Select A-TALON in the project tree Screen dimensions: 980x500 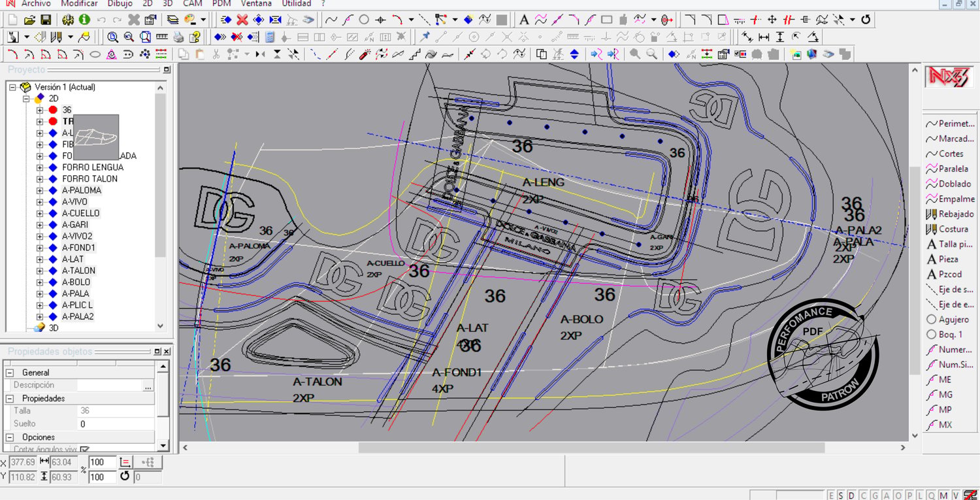(78, 271)
